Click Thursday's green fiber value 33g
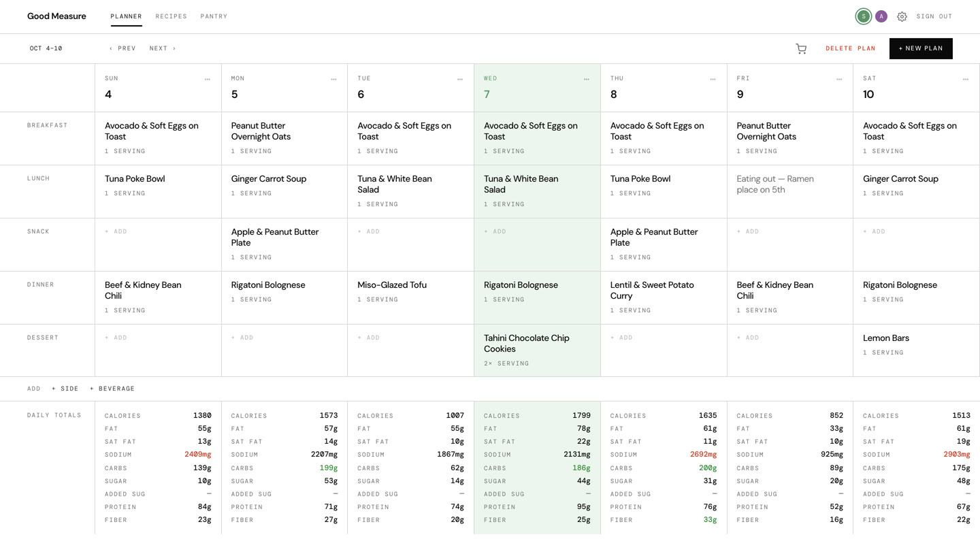Screen dimensions: 980x556 pyautogui.click(x=710, y=520)
